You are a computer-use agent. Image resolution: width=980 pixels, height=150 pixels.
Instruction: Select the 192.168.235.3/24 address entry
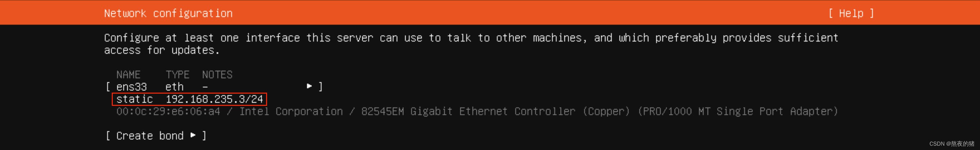coord(214,99)
